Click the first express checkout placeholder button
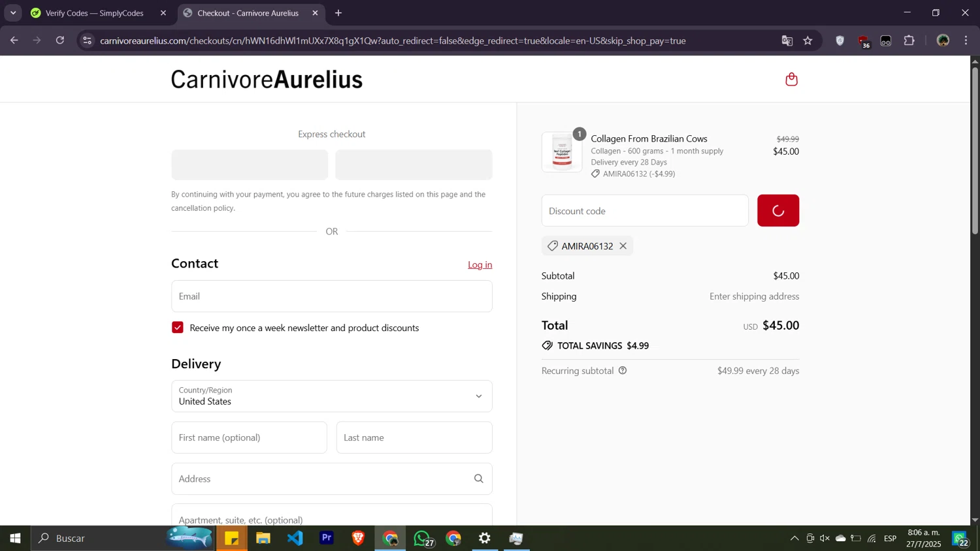 250,165
